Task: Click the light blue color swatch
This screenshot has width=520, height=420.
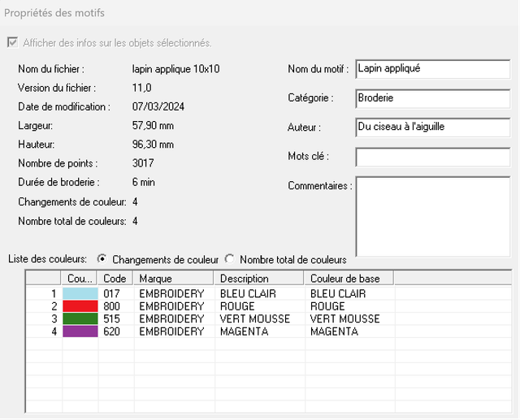Action: click(81, 293)
